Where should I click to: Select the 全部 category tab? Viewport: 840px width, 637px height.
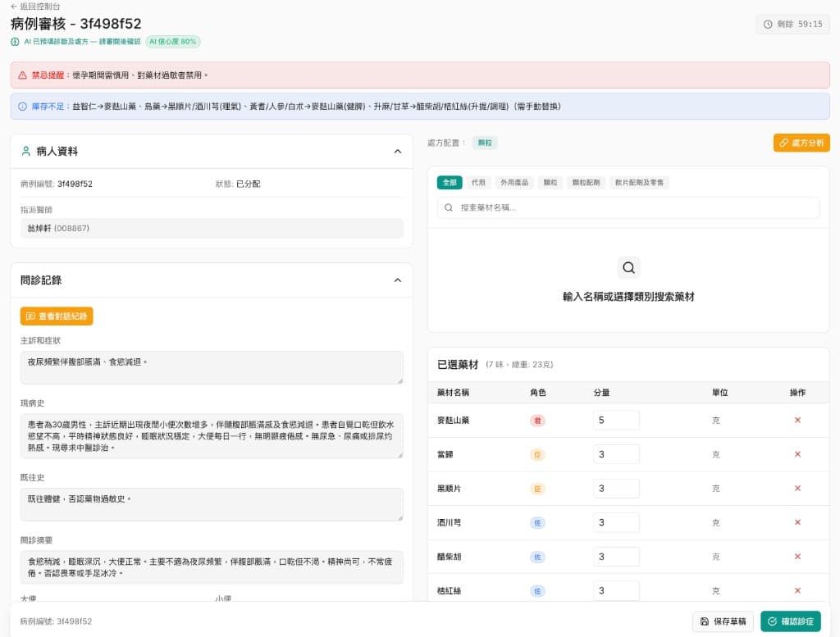[450, 183]
